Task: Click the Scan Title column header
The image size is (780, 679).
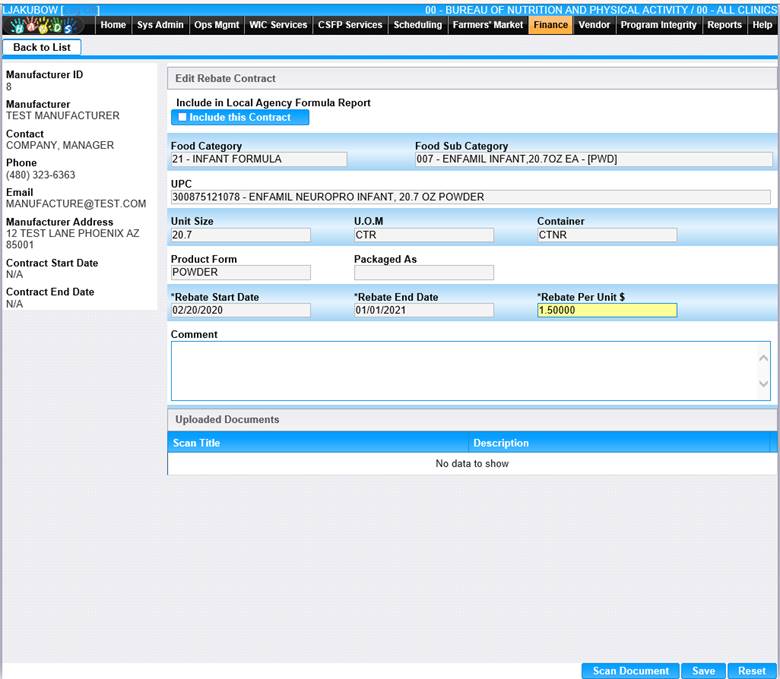Action: tap(318, 443)
